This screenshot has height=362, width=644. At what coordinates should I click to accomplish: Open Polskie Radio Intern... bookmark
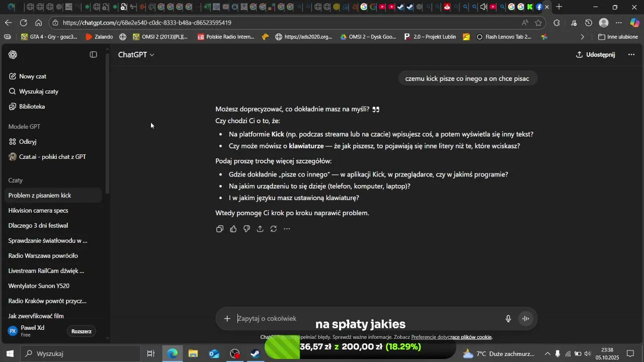point(226,37)
